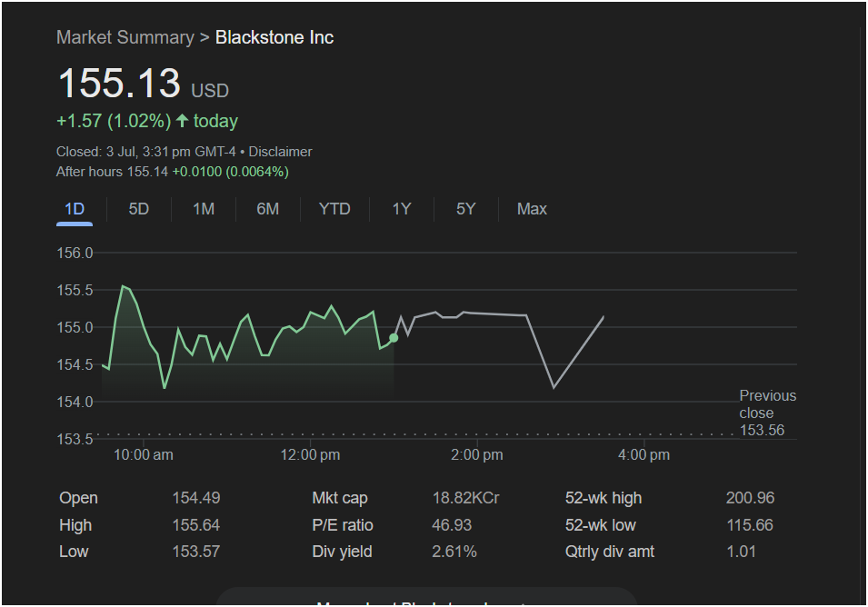Image resolution: width=868 pixels, height=607 pixels.
Task: Click the 52-wk high label
Action: pos(604,498)
